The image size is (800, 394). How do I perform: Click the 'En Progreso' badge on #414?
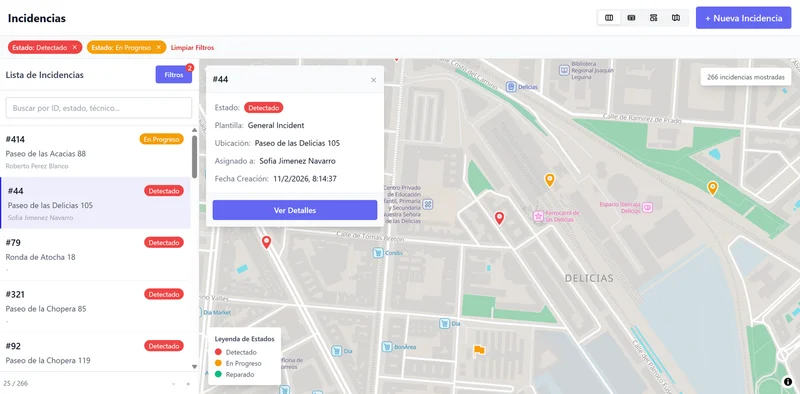tap(161, 139)
